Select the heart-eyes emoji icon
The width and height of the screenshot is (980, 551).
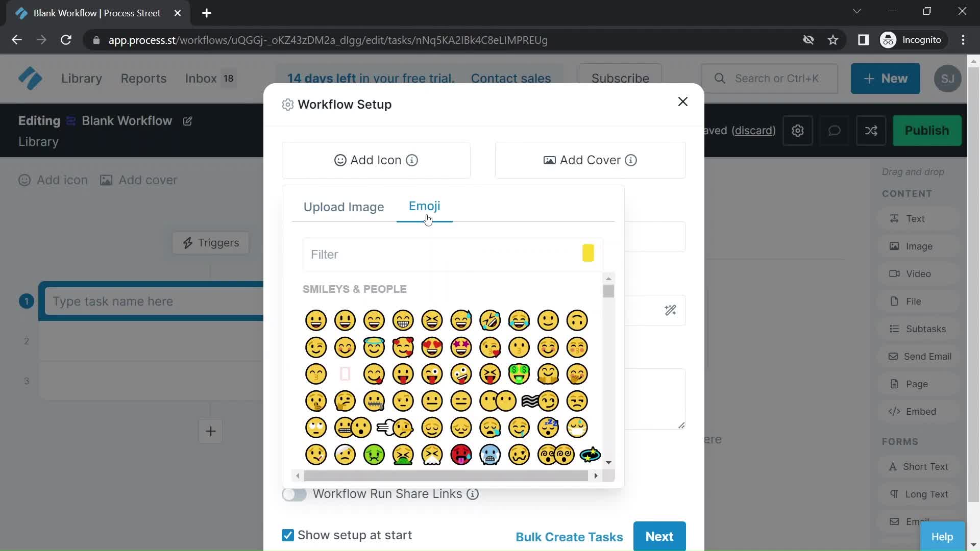(431, 346)
